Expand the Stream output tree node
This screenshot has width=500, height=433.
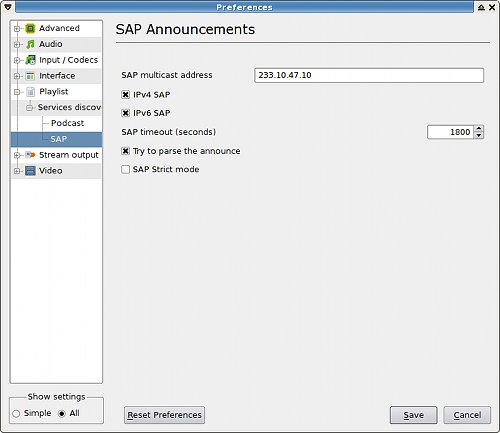(17, 155)
